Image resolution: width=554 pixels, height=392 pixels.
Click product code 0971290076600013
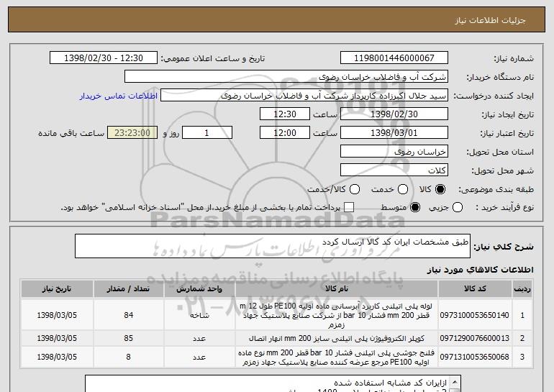pyautogui.click(x=475, y=338)
